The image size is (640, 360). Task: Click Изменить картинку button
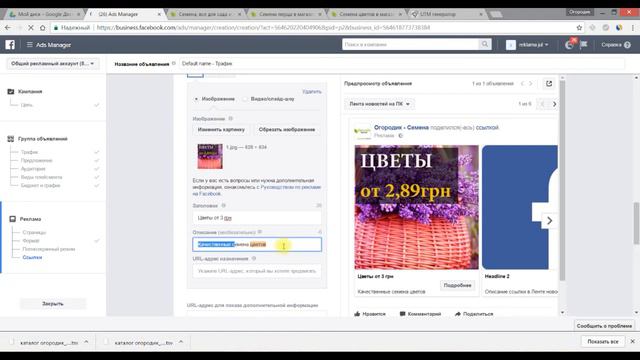click(x=221, y=129)
